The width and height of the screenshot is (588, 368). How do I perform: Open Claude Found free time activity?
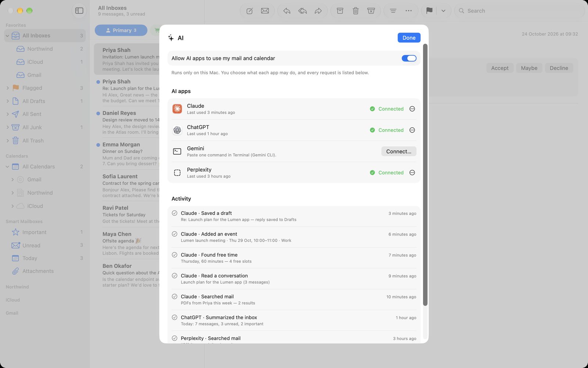[x=294, y=258]
